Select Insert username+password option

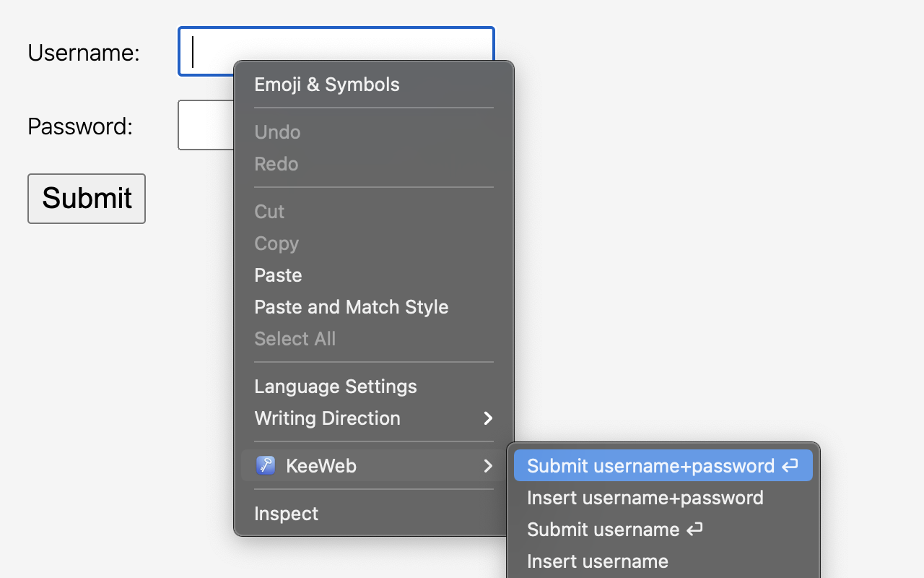[x=645, y=497]
